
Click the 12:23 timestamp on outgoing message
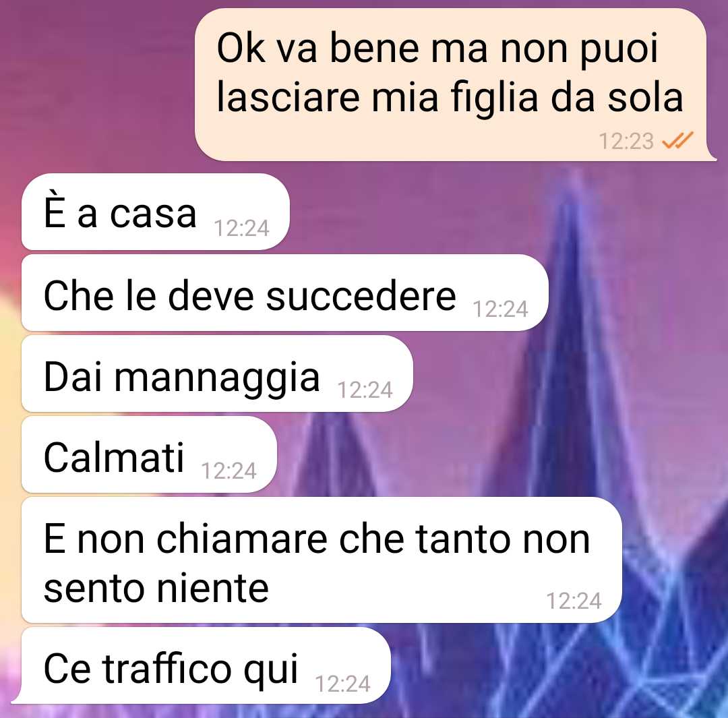coord(626,141)
